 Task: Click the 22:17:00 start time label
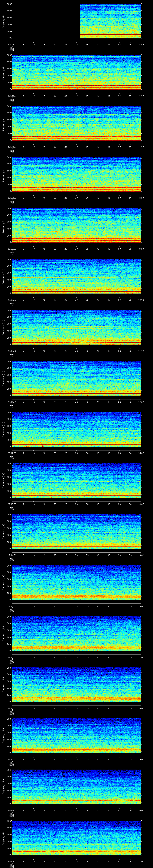pos(12,708)
